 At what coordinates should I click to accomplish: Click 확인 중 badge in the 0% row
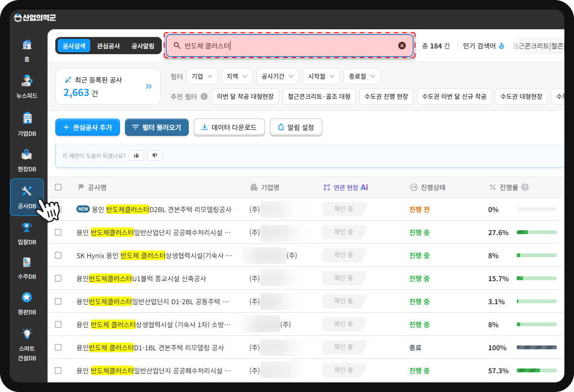pyautogui.click(x=344, y=209)
